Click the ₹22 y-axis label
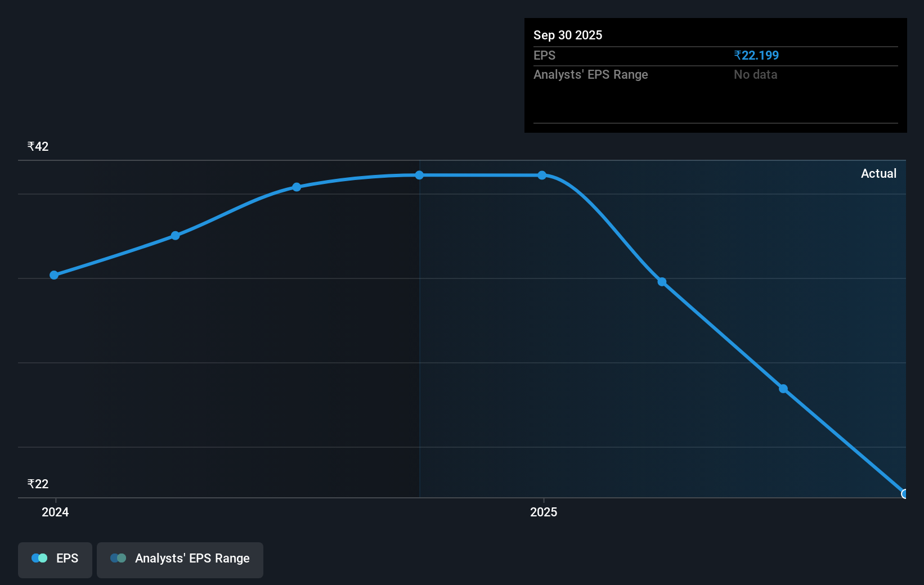924x585 pixels. coord(38,484)
